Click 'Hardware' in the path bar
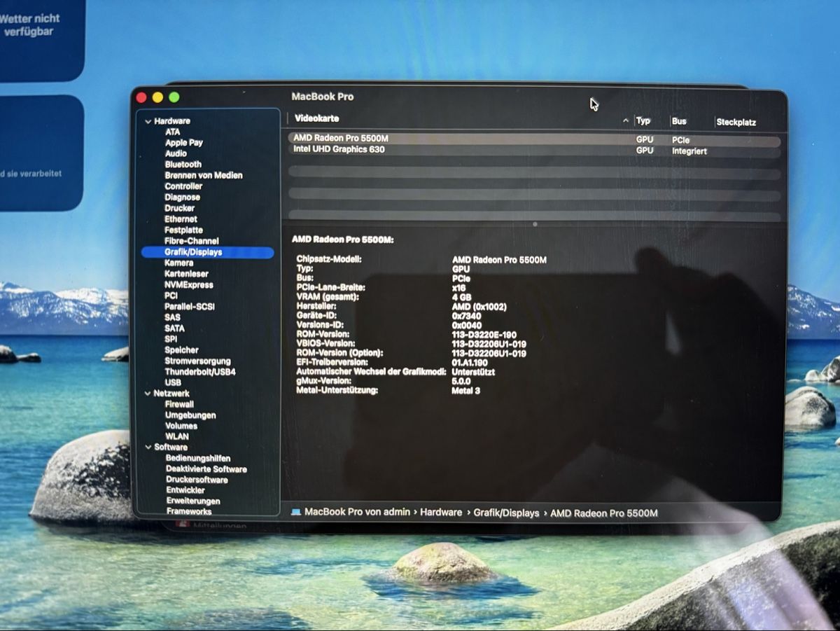840x631 pixels. [441, 513]
